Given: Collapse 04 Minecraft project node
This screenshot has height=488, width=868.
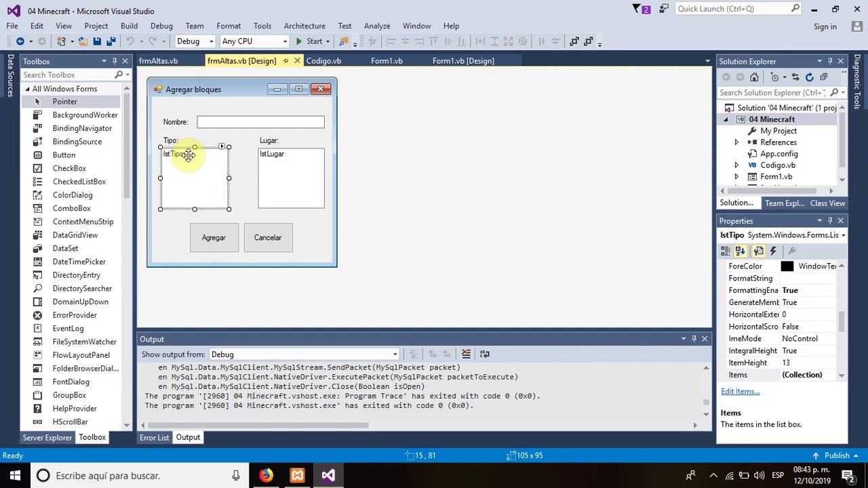Looking at the screenshot, I should point(726,119).
